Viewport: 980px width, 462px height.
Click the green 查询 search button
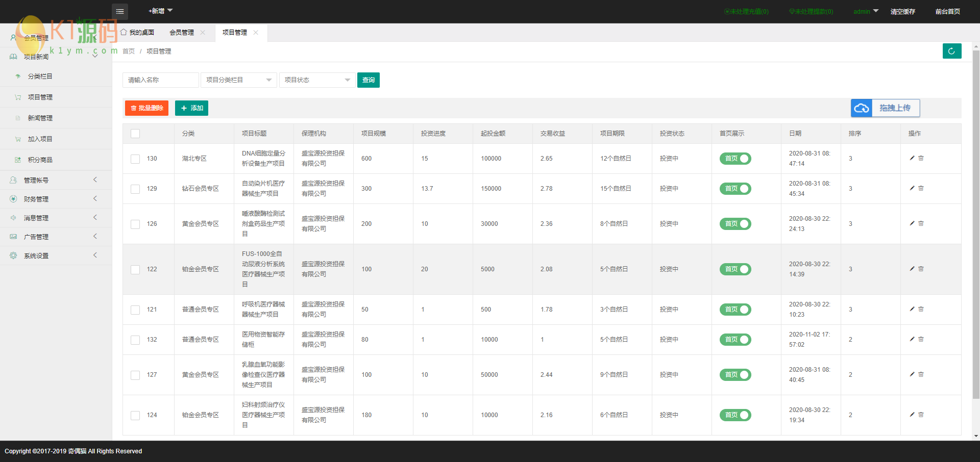pyautogui.click(x=368, y=80)
